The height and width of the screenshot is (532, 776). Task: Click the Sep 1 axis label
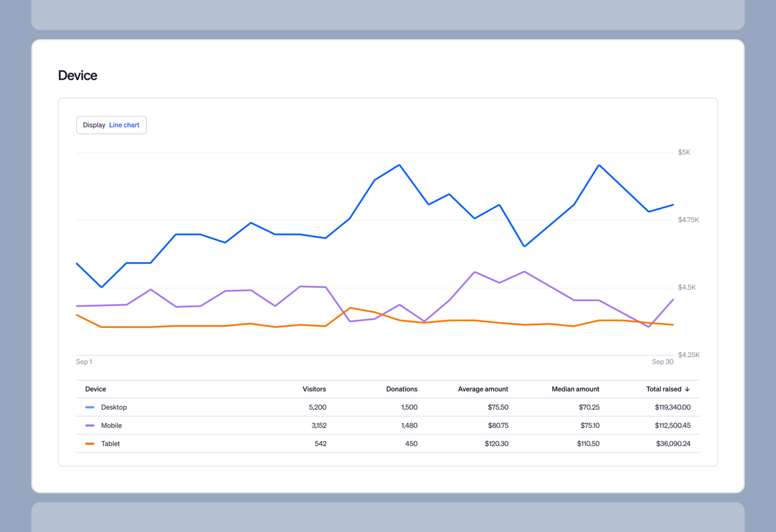84,362
